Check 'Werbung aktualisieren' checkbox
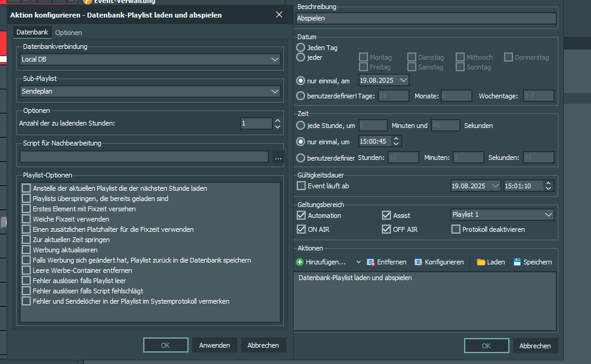 26,250
